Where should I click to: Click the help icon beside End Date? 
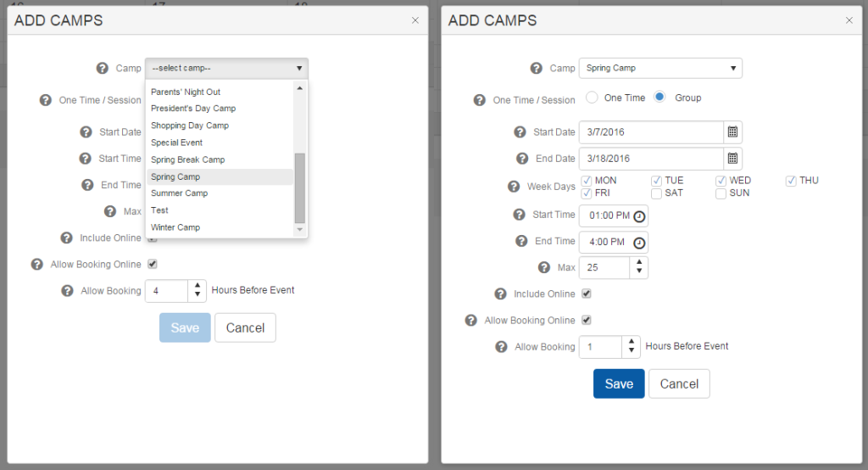[x=520, y=159]
